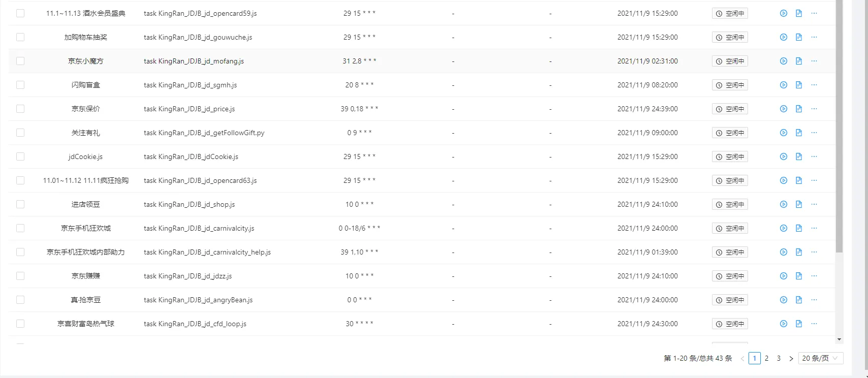The width and height of the screenshot is (868, 378).
Task: Open more options for 京东保价 row
Action: pyautogui.click(x=814, y=109)
